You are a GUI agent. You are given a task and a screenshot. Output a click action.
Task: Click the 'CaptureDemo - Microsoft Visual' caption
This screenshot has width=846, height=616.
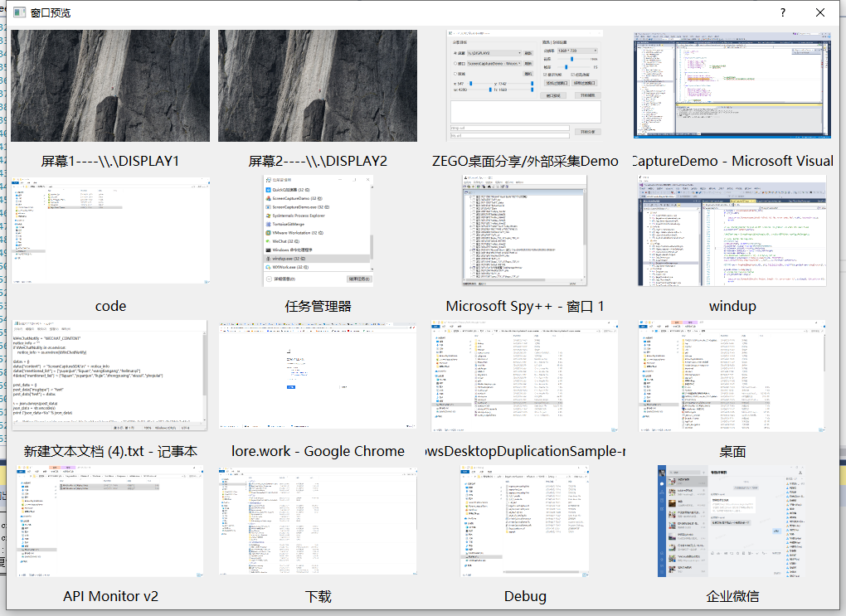732,162
